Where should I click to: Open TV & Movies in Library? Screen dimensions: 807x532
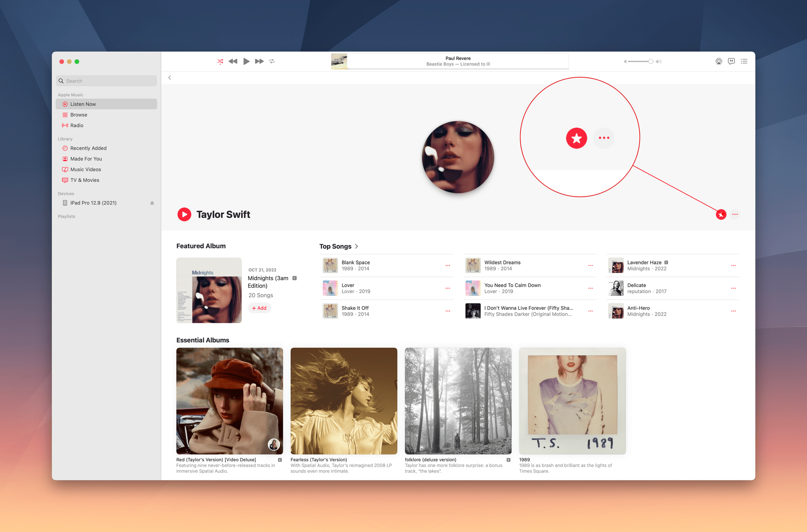coord(106,180)
